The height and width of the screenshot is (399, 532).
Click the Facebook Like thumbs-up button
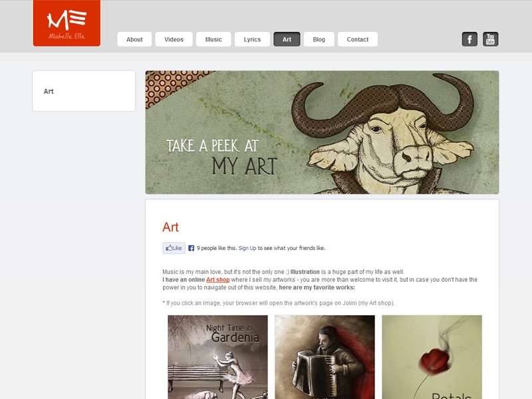click(174, 248)
